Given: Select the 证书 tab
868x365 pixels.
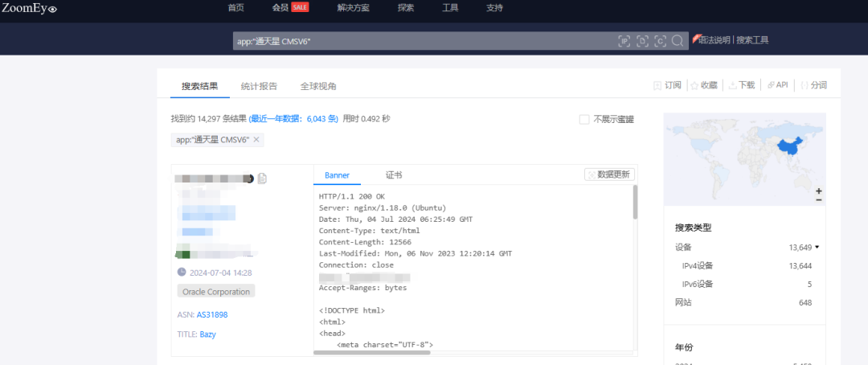Looking at the screenshot, I should [394, 175].
